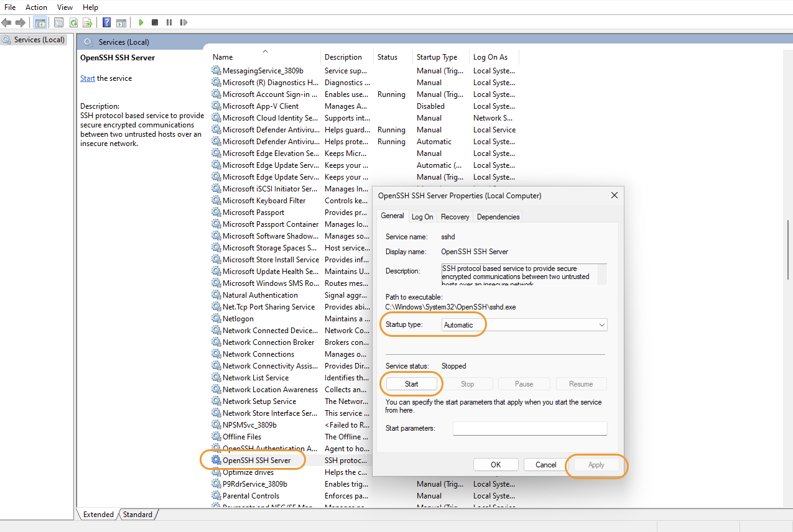
Task: Click the Pause Service toolbar icon
Action: [x=169, y=22]
